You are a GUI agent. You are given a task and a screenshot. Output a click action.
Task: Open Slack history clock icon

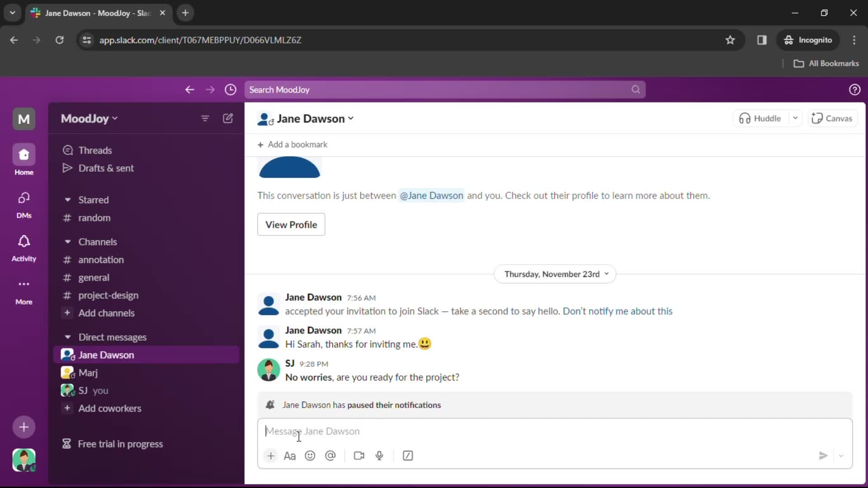click(231, 89)
